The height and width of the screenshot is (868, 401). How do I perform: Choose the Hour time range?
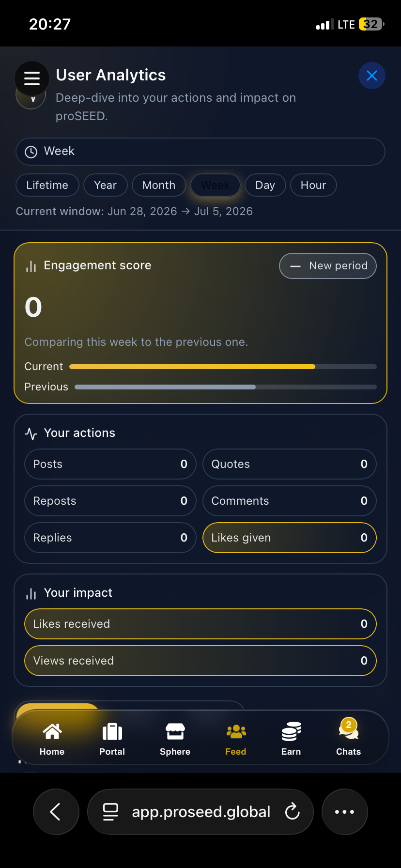pyautogui.click(x=313, y=185)
